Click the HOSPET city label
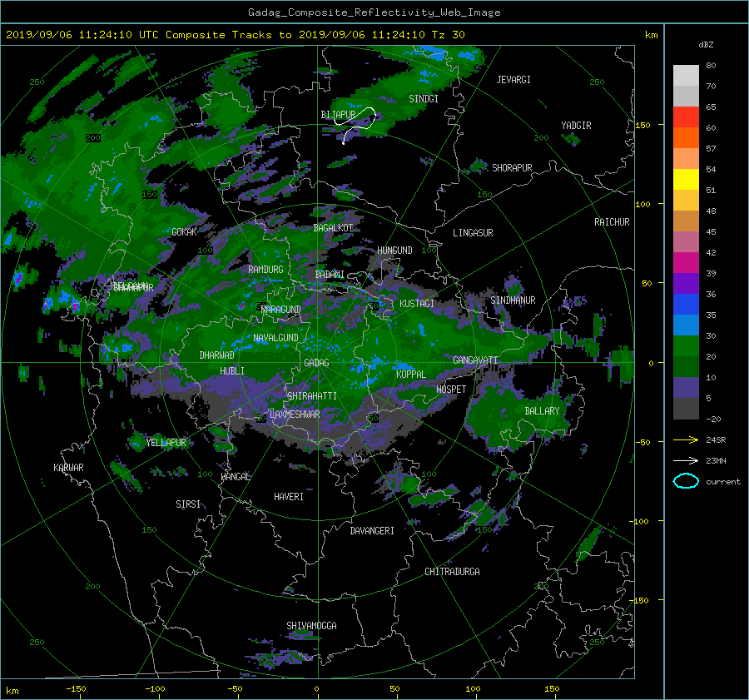The image size is (749, 700). 451,390
